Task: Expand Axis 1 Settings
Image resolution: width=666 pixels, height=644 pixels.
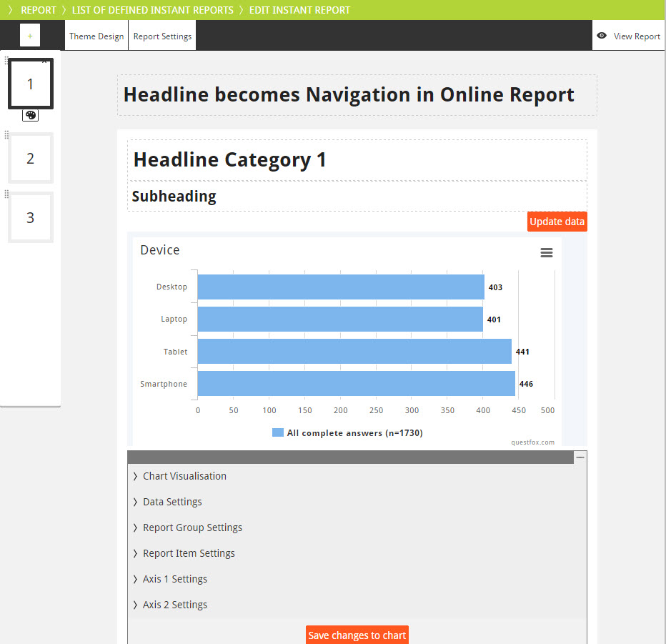Action: pyautogui.click(x=175, y=579)
